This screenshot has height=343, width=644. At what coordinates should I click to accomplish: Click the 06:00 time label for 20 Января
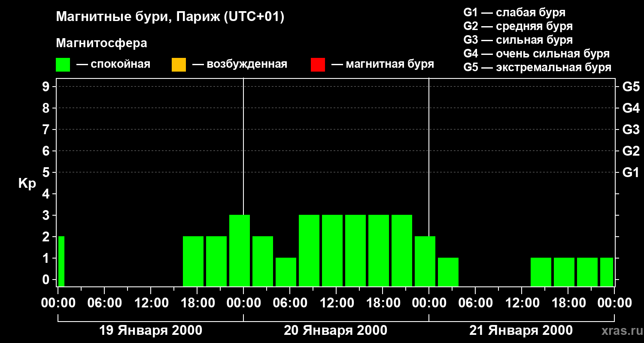tap(290, 303)
